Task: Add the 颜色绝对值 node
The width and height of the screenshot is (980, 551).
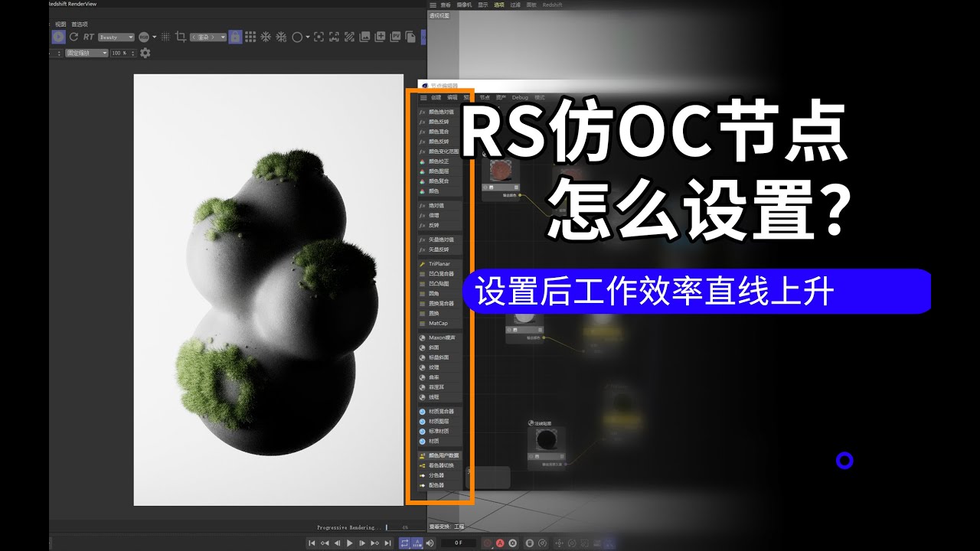Action: [439, 112]
